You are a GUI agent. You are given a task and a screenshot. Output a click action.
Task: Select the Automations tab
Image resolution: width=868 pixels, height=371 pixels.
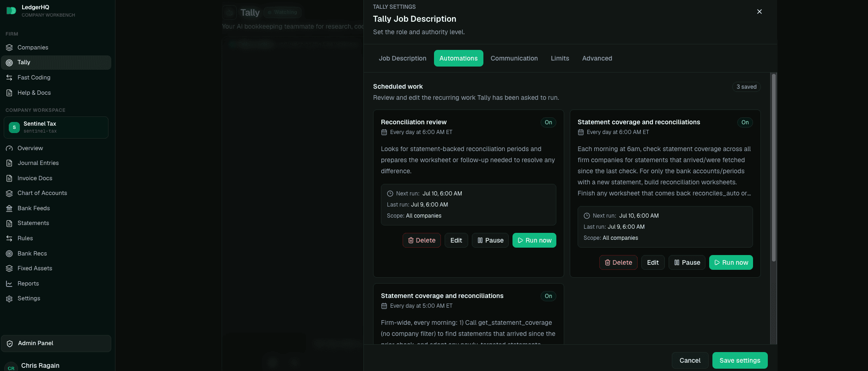pos(458,58)
